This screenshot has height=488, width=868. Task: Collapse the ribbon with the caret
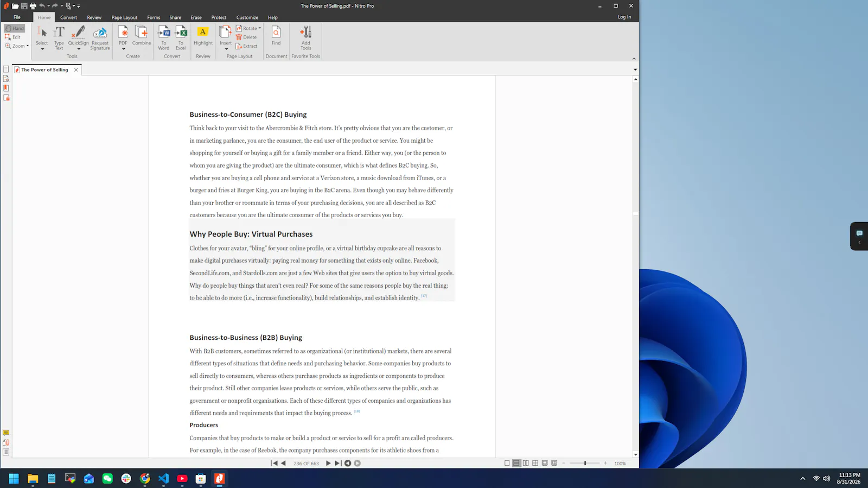634,58
